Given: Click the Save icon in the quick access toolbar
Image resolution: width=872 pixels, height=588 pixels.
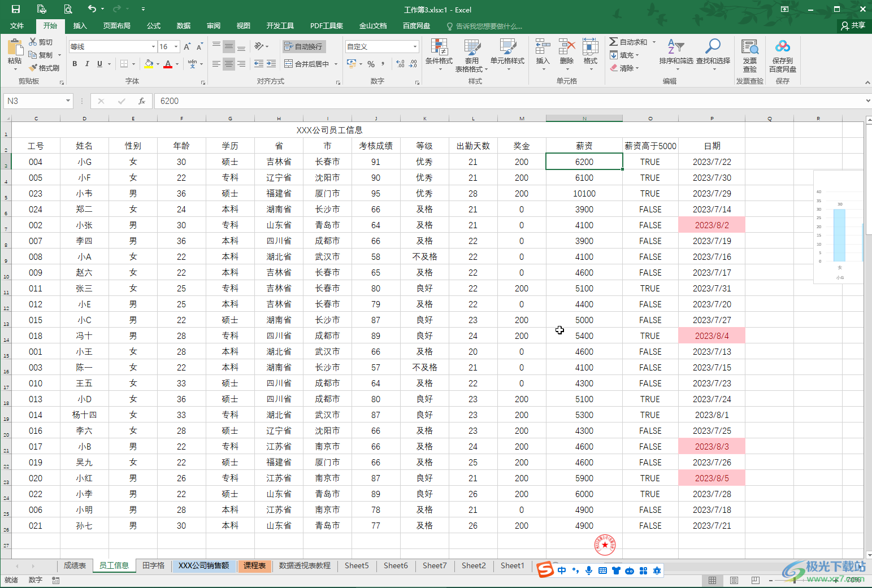Looking at the screenshot, I should 16,9.
